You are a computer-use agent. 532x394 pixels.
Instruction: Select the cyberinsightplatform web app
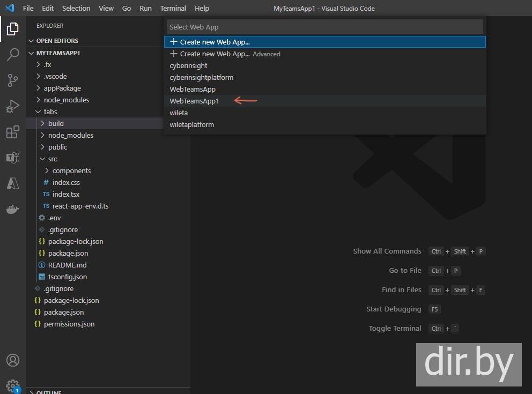[201, 77]
